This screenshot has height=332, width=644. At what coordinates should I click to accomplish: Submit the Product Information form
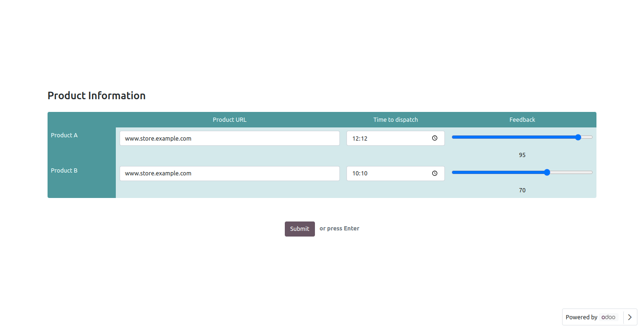299,229
